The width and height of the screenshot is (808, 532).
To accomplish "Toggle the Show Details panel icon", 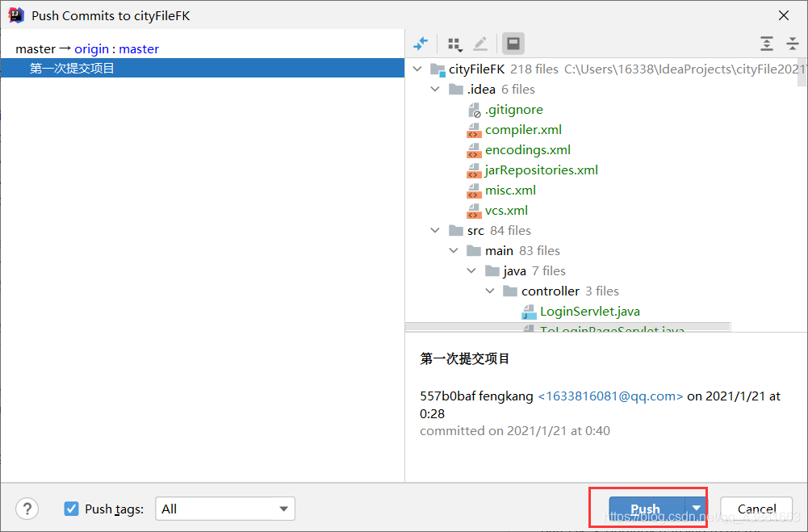I will (x=513, y=44).
